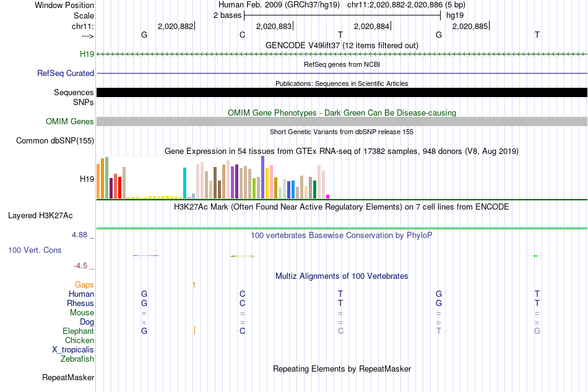Click the tallest blue-violet GTEx expression bar

point(263,177)
